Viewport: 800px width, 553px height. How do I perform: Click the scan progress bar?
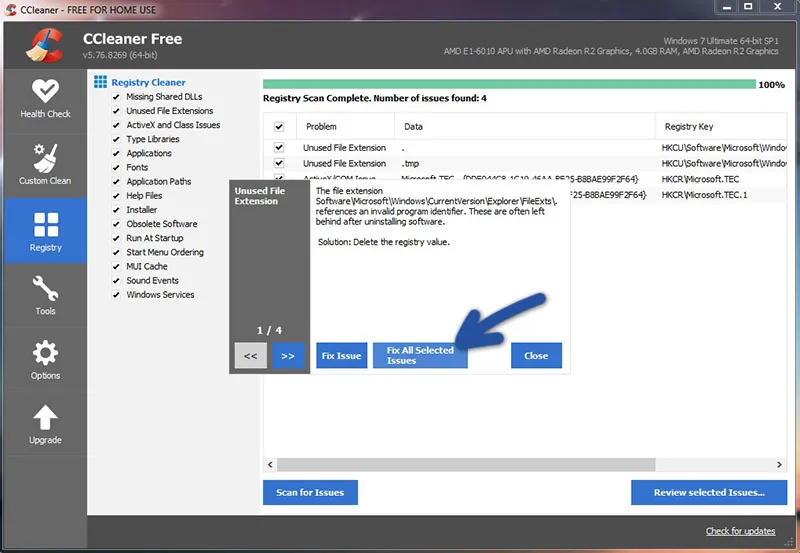(x=509, y=84)
